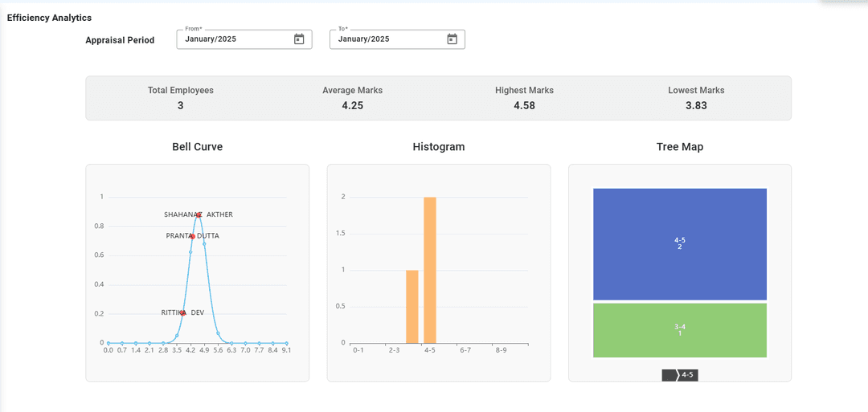Select Pranta Dutta's red marker on bell curve

tap(192, 236)
